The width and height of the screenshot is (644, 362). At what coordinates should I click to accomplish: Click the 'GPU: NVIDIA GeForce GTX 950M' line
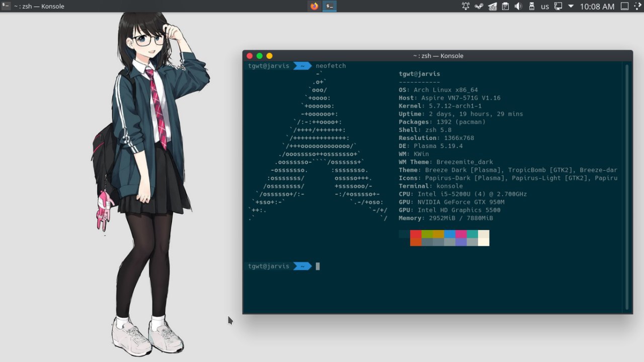coord(452,202)
